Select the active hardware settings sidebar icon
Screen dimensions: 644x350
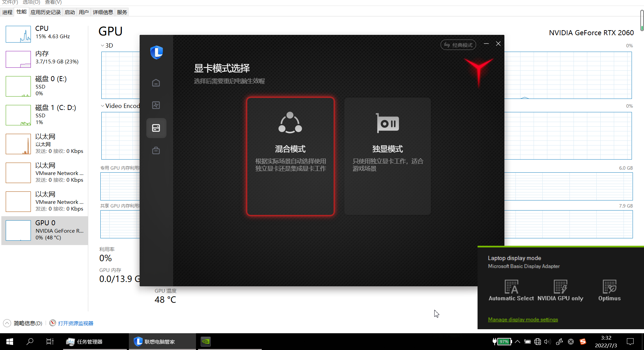coord(156,128)
